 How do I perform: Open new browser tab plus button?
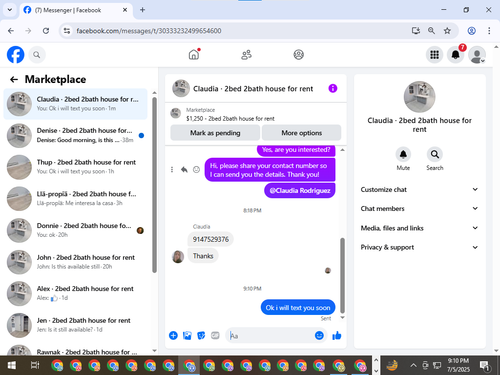coord(142,10)
